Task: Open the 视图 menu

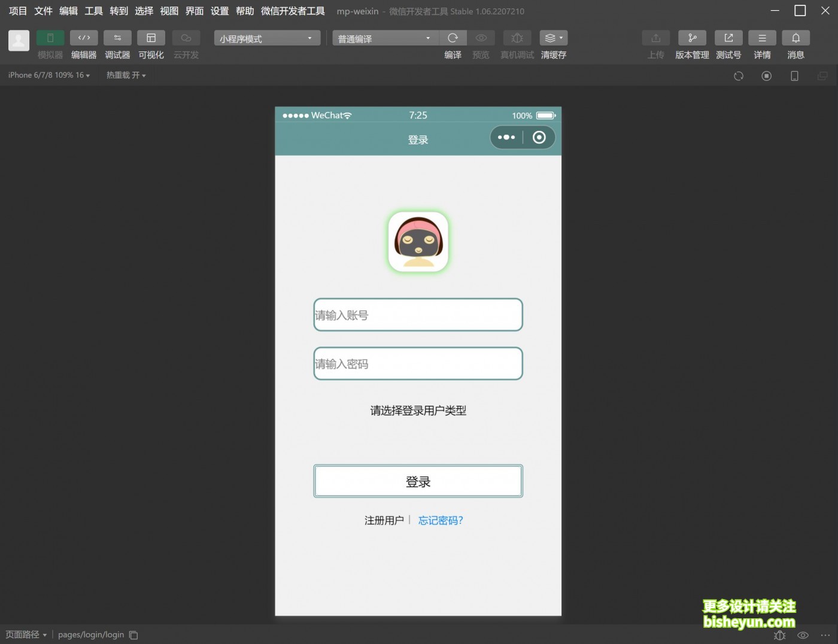Action: (x=169, y=11)
